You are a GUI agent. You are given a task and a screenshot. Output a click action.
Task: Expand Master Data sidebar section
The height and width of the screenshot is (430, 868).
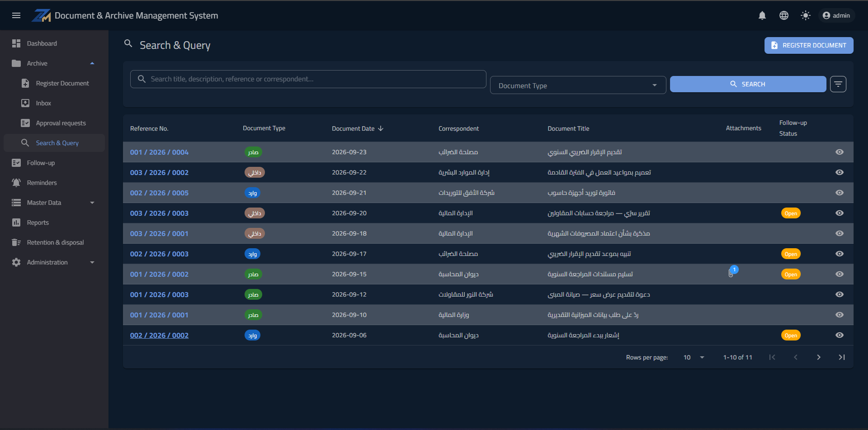click(54, 203)
